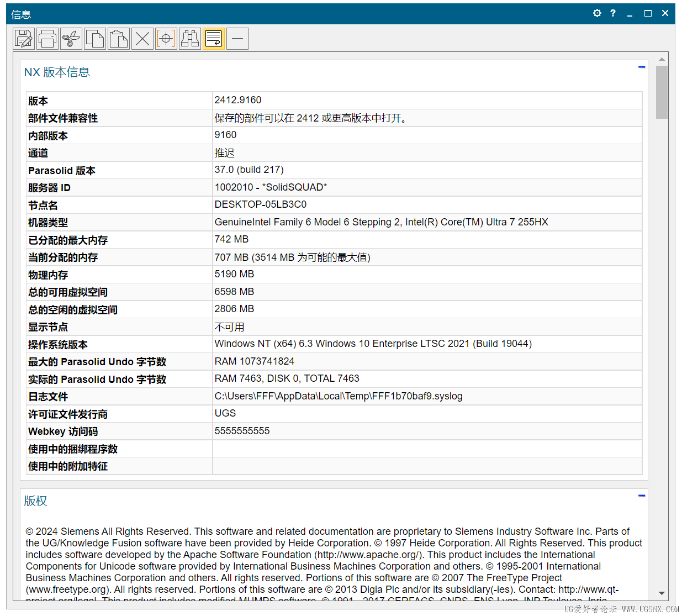Click the 操作系统版本 row label

(x=58, y=345)
